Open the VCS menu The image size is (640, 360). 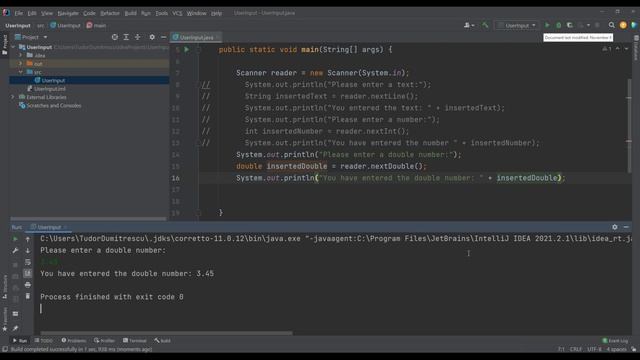point(177,13)
